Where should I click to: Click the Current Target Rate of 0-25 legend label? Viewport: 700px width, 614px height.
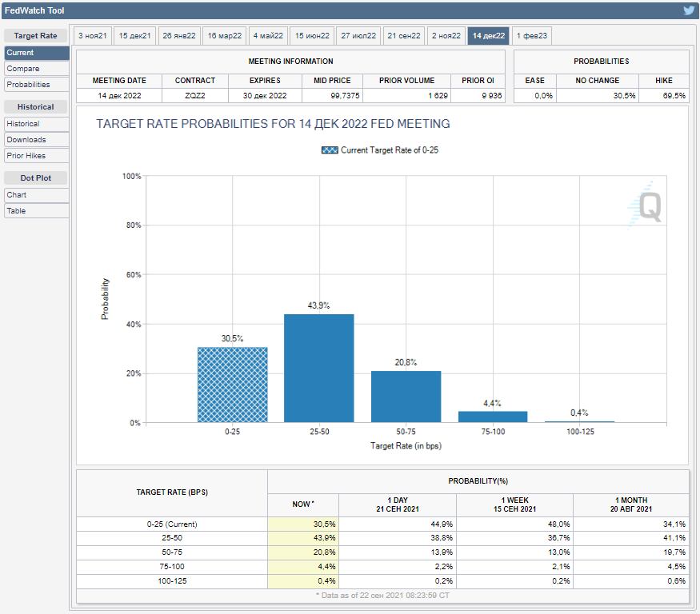tap(390, 150)
